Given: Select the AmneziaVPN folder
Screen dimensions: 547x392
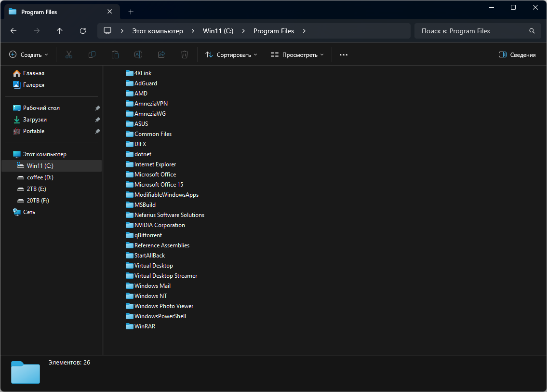Looking at the screenshot, I should [x=147, y=103].
